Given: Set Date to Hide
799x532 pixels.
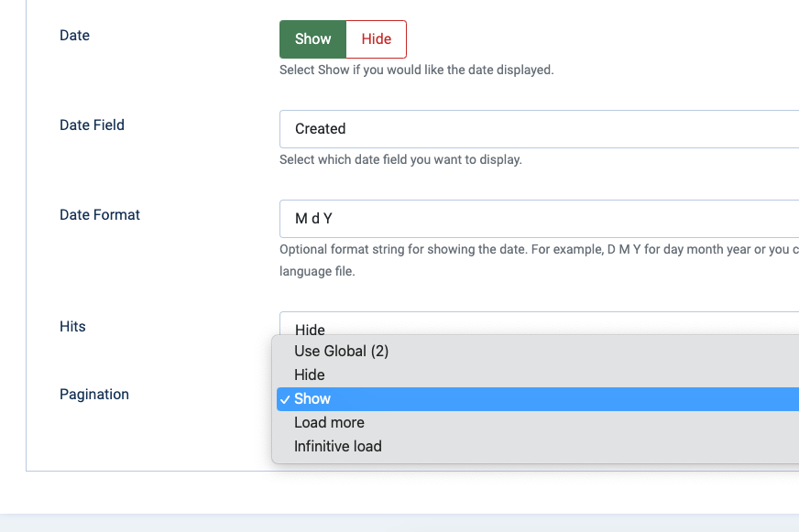Looking at the screenshot, I should click(376, 39).
